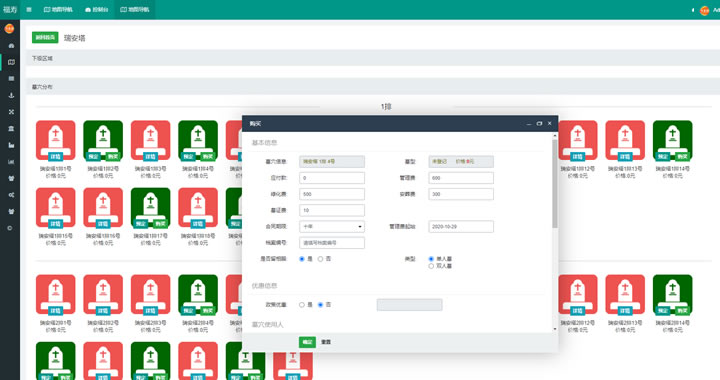Click 详情 button under 瑞安塔1排15号
The height and width of the screenshot is (380, 720).
(x=56, y=224)
